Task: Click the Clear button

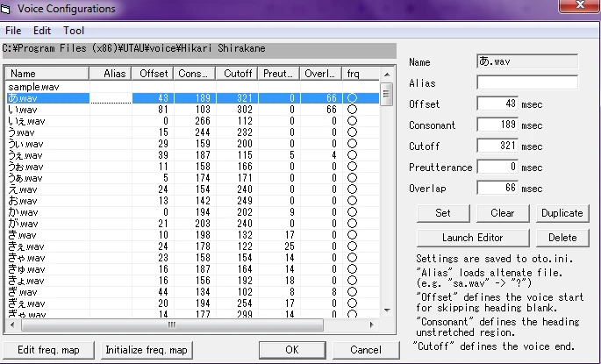Action: point(503,213)
